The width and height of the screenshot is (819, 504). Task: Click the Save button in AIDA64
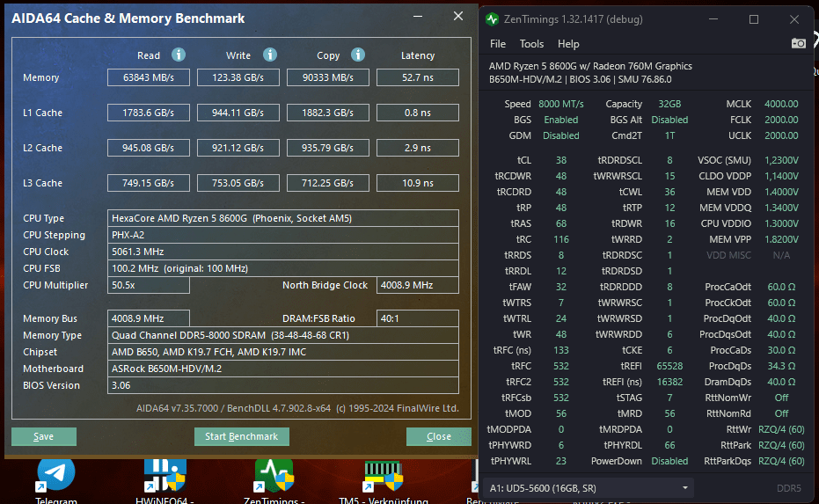[44, 436]
